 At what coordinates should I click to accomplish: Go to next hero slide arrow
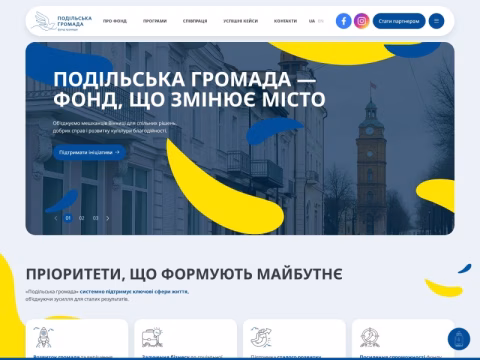point(108,218)
